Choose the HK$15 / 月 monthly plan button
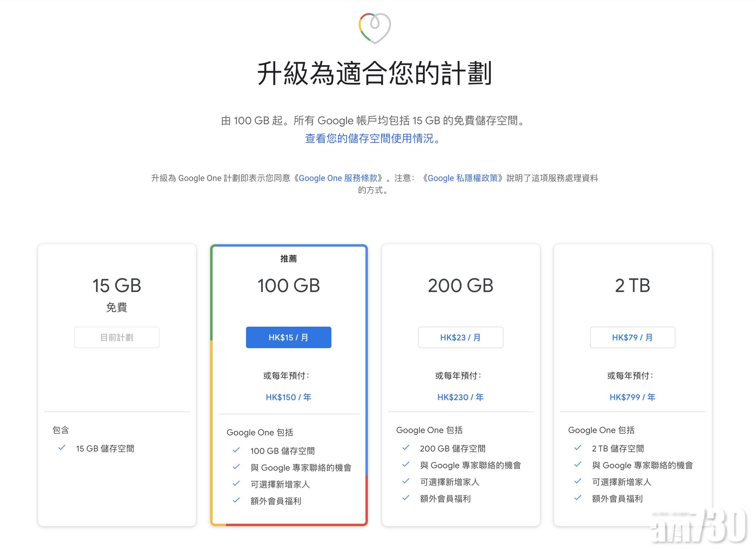The width and height of the screenshot is (756, 550). (x=288, y=337)
